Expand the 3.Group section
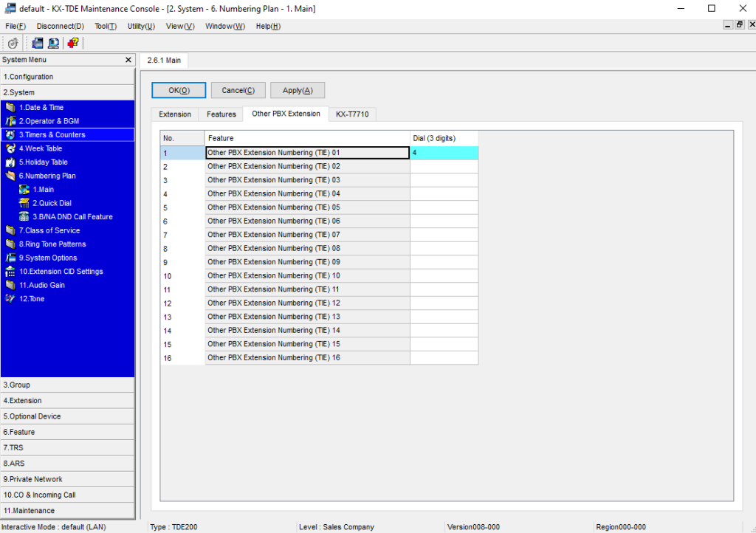Screen dimensions: 756x533 67,385
